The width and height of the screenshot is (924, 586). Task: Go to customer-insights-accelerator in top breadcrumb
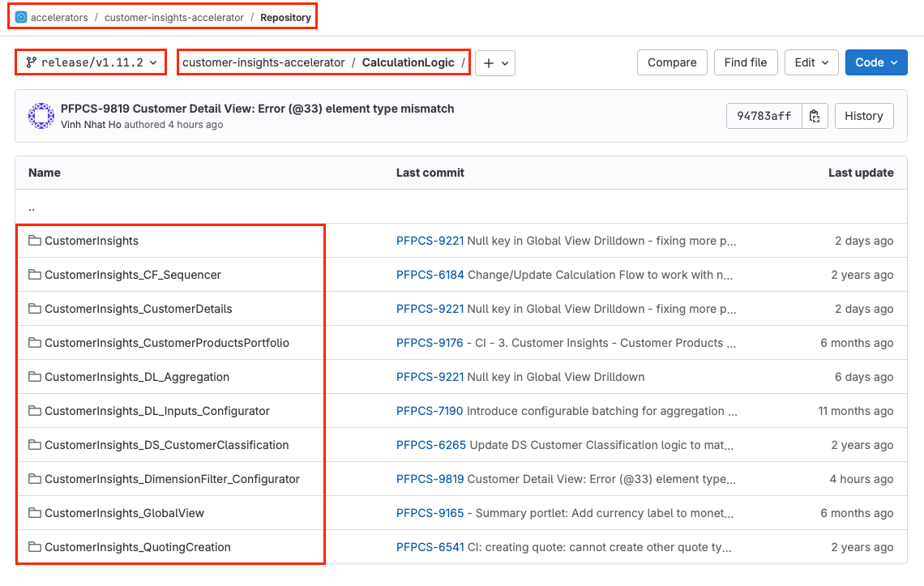coord(173,17)
